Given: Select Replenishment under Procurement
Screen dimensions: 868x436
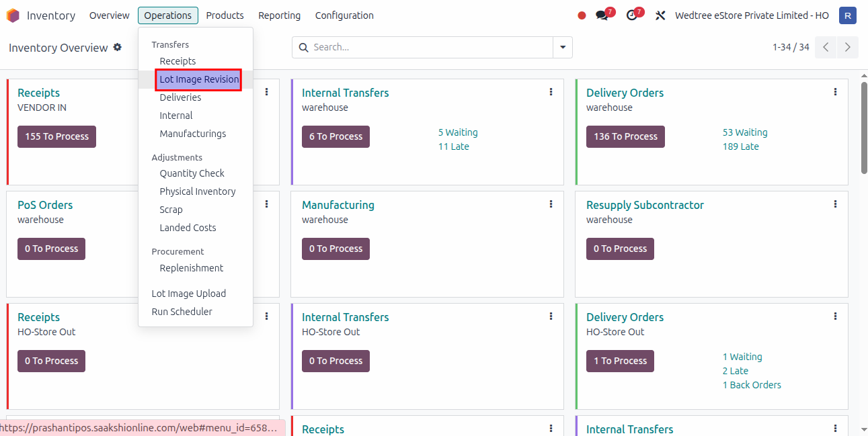Looking at the screenshot, I should pos(192,268).
